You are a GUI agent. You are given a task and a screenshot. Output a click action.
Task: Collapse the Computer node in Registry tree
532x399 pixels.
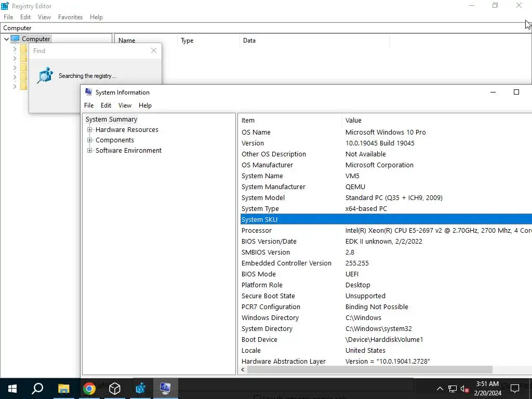click(6, 39)
